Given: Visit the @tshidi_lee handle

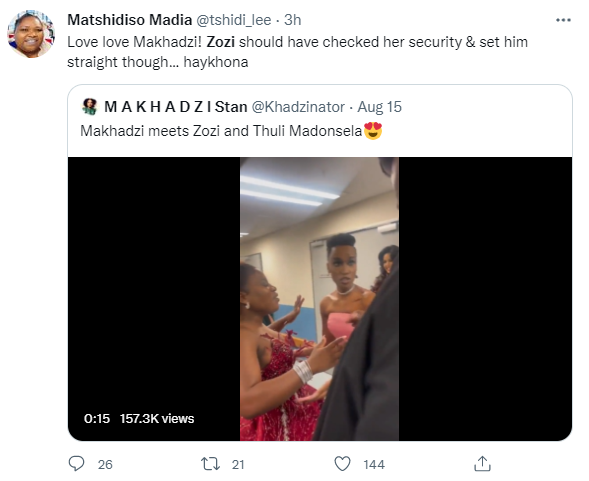Looking at the screenshot, I should coord(234,20).
